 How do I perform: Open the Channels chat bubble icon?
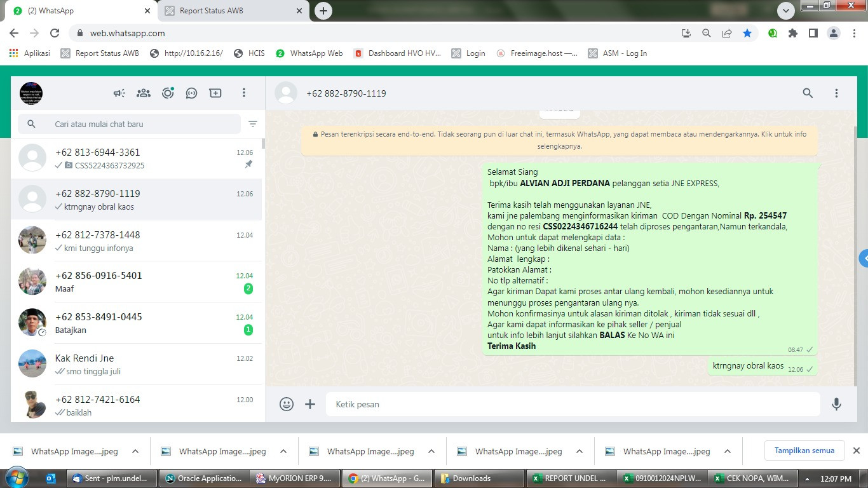191,93
